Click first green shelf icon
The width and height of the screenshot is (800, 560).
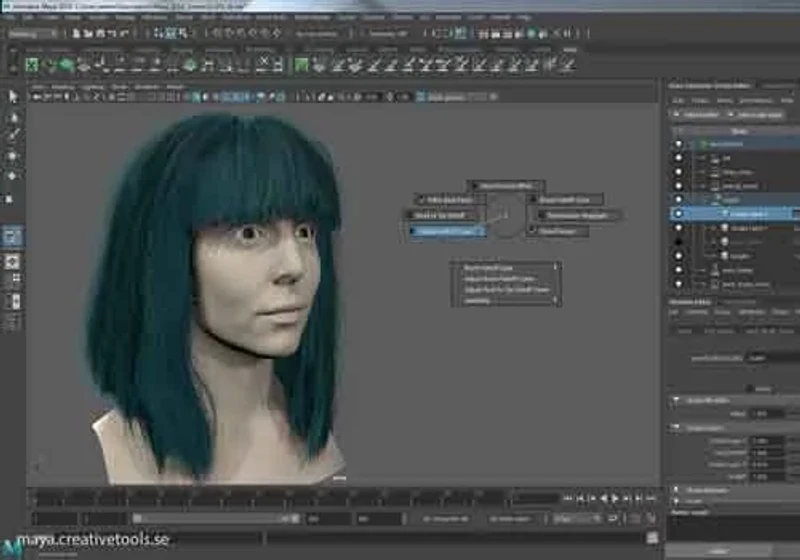click(x=32, y=65)
